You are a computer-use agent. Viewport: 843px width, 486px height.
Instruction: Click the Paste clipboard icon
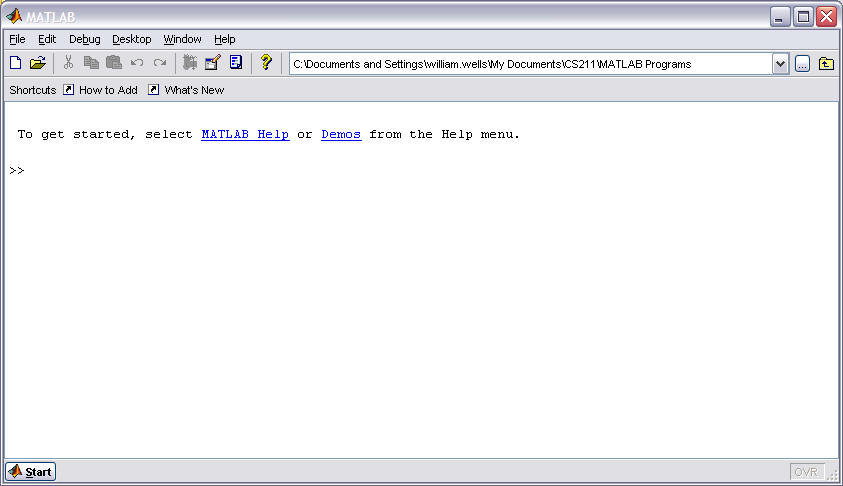click(x=114, y=63)
